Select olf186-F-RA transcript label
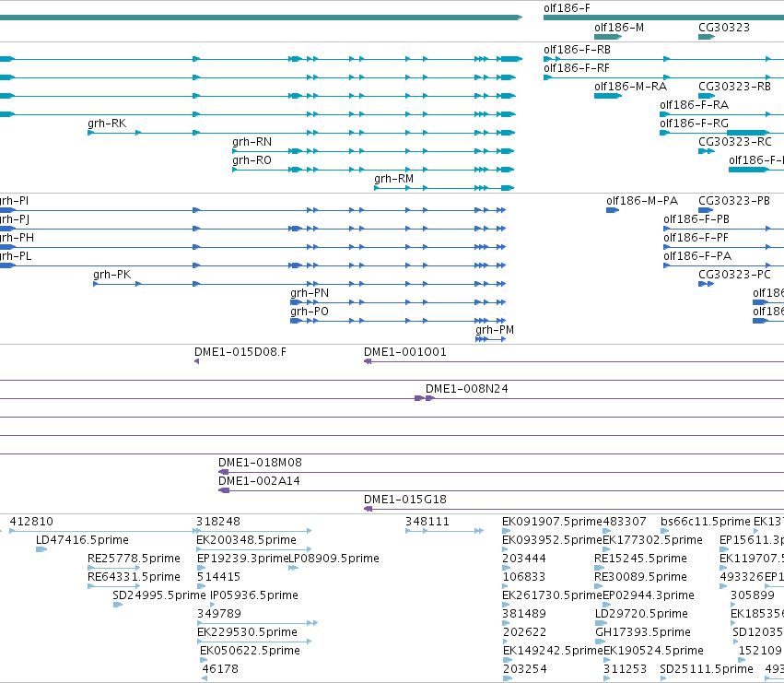 coord(694,105)
